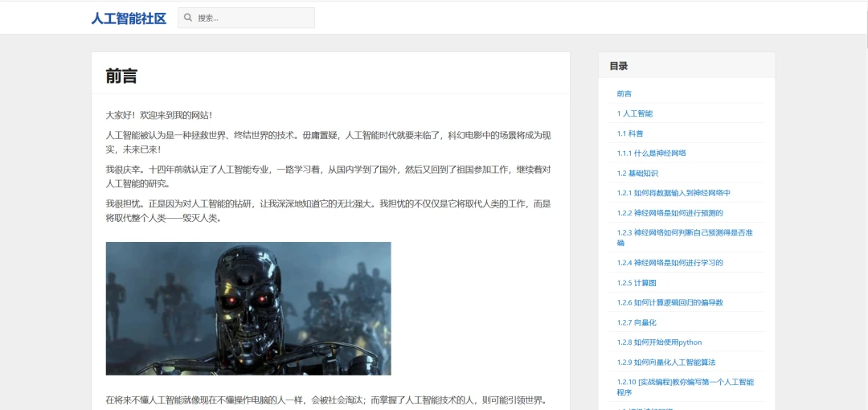Go to 1.2.8 如何开始使用python
This screenshot has width=868, height=410.
pyautogui.click(x=660, y=342)
